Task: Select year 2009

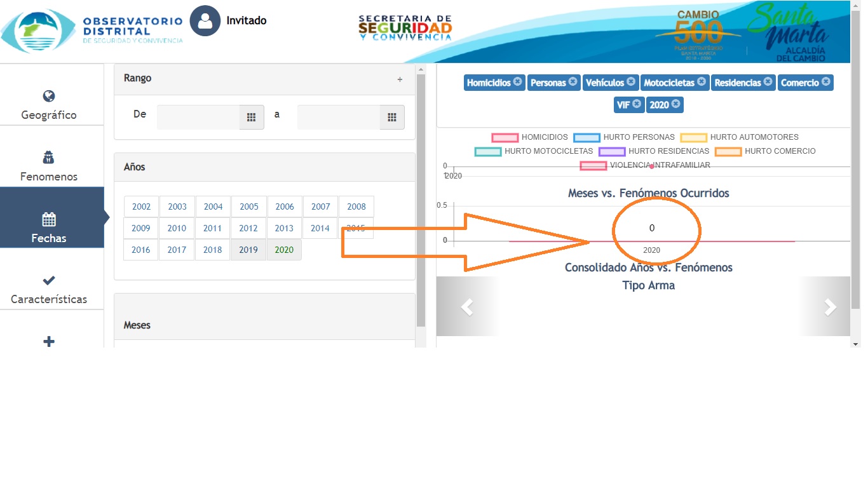Action: coord(141,228)
